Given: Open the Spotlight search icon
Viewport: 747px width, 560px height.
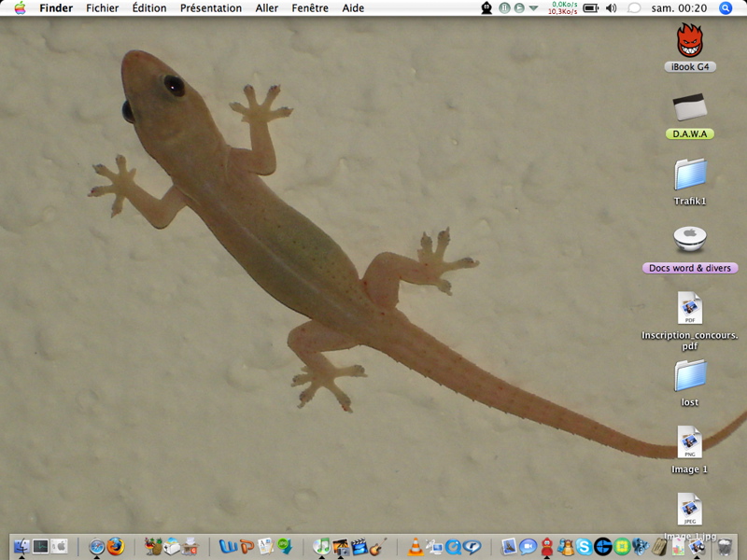Looking at the screenshot, I should point(726,8).
